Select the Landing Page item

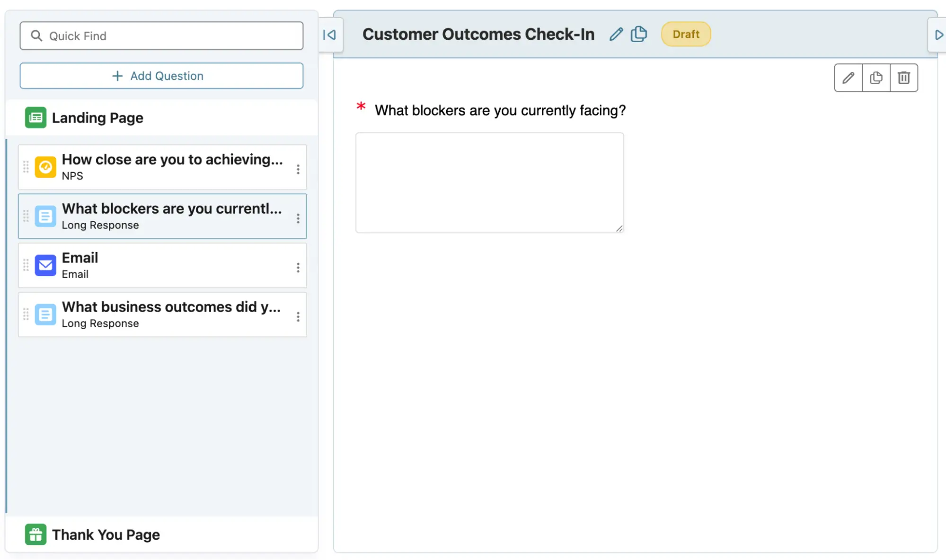point(97,118)
